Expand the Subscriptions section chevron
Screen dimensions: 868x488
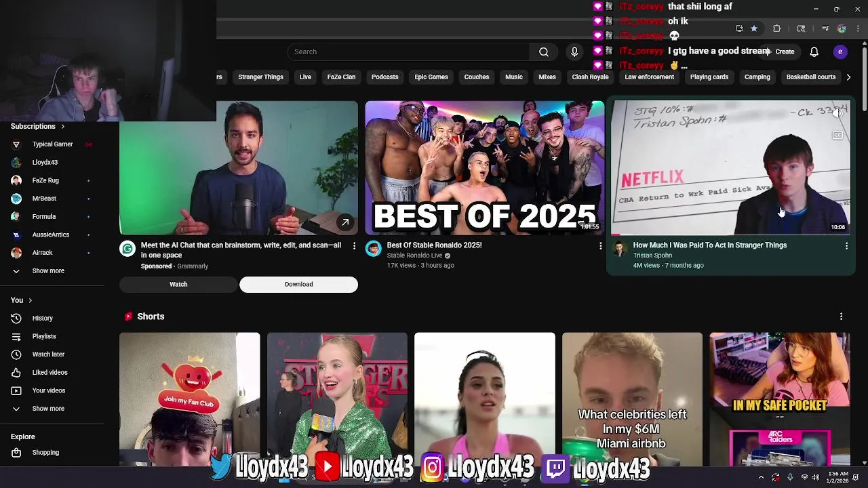(63, 127)
